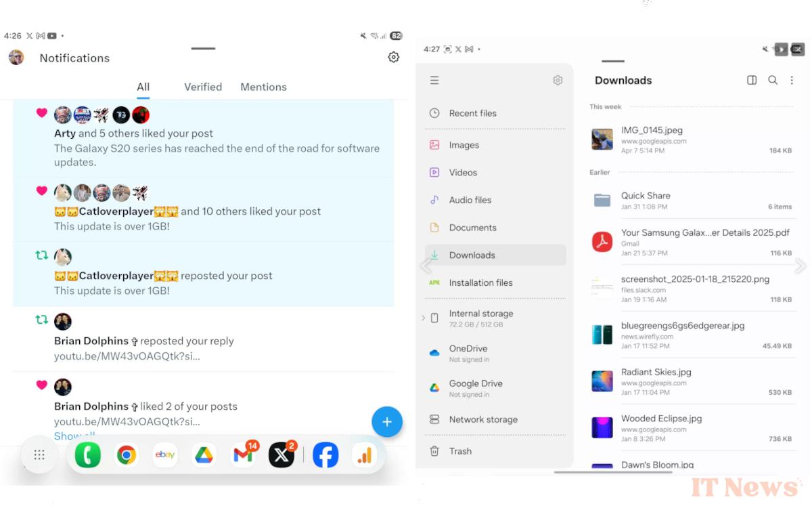Screen dimensions: 812x508
Task: Tap avatar above Brian Dolphins reposted notification
Action: (x=63, y=322)
